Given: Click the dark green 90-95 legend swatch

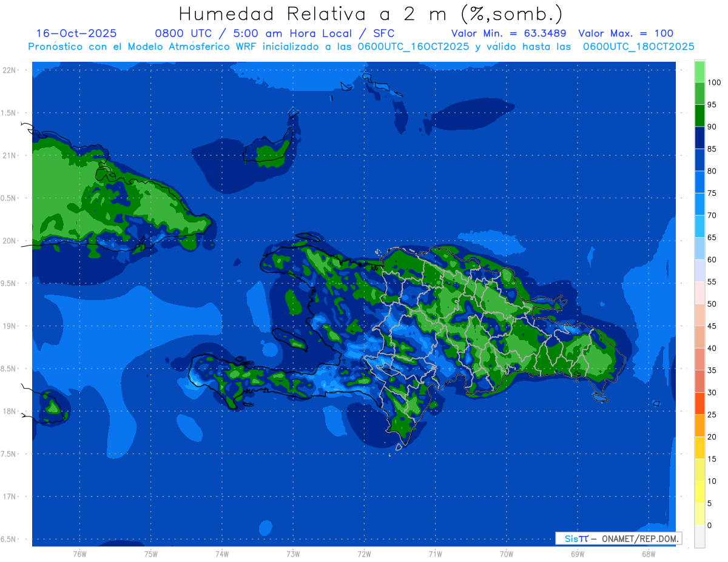Looking at the screenshot, I should pyautogui.click(x=699, y=115).
